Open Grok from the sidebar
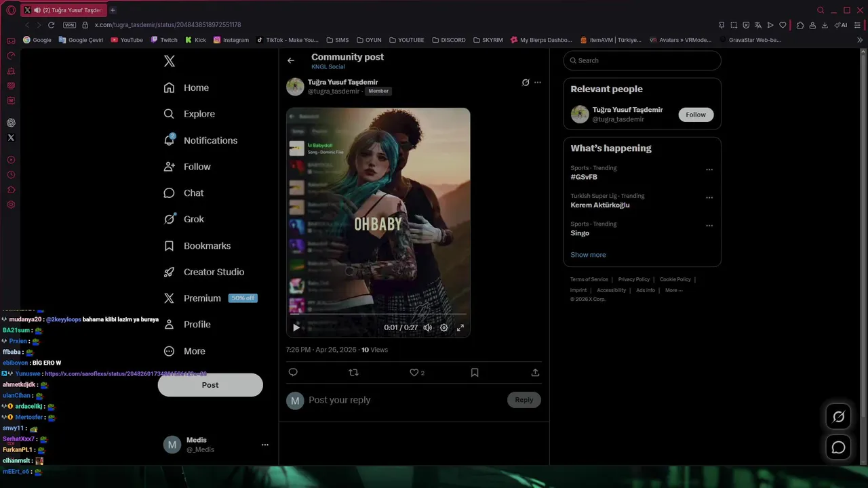 tap(184, 219)
